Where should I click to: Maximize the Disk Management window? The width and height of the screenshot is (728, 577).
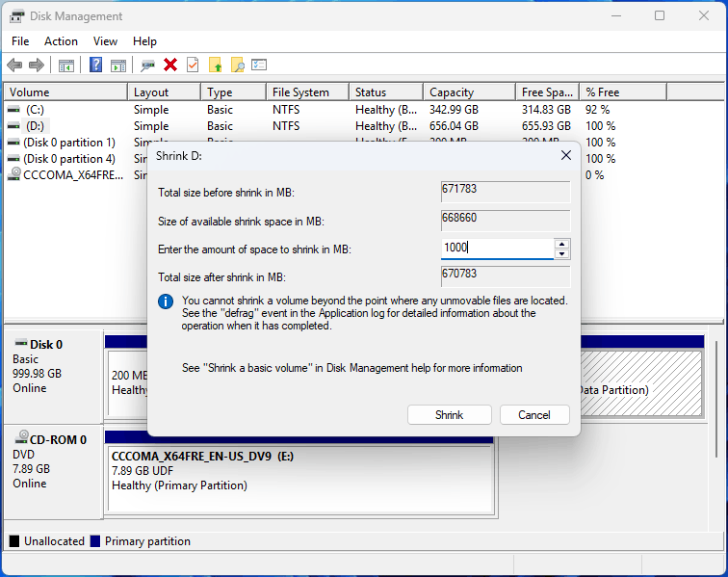(660, 15)
